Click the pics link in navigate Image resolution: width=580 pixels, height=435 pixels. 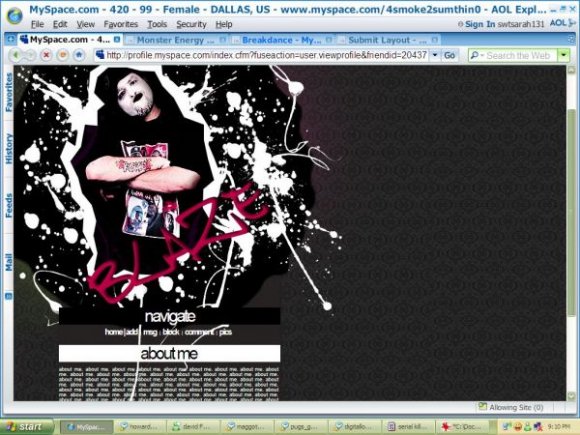click(x=225, y=332)
